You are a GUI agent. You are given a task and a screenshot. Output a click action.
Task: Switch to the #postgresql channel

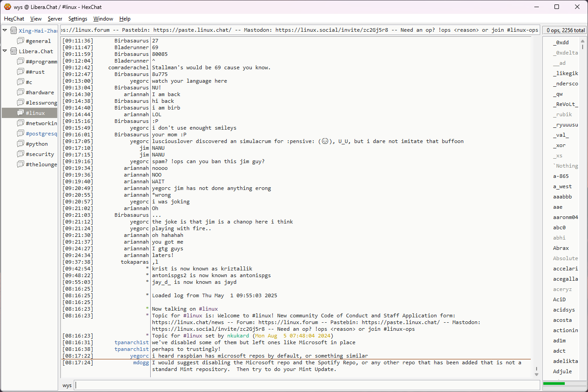pyautogui.click(x=41, y=134)
